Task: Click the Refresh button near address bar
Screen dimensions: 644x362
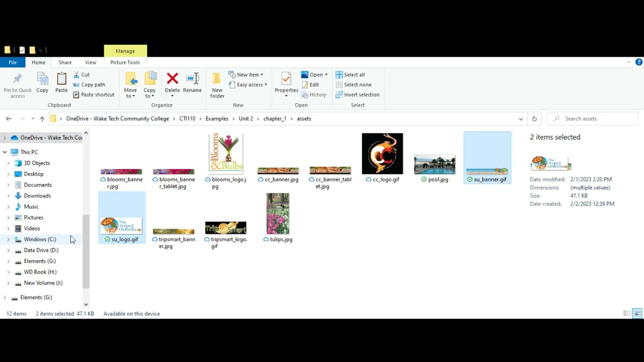Action: pyautogui.click(x=534, y=119)
